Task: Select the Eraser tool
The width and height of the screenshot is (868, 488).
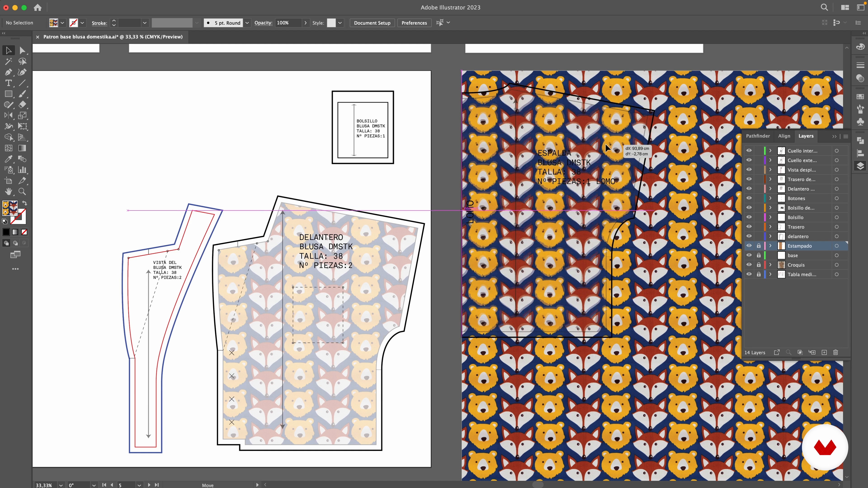Action: click(x=22, y=105)
